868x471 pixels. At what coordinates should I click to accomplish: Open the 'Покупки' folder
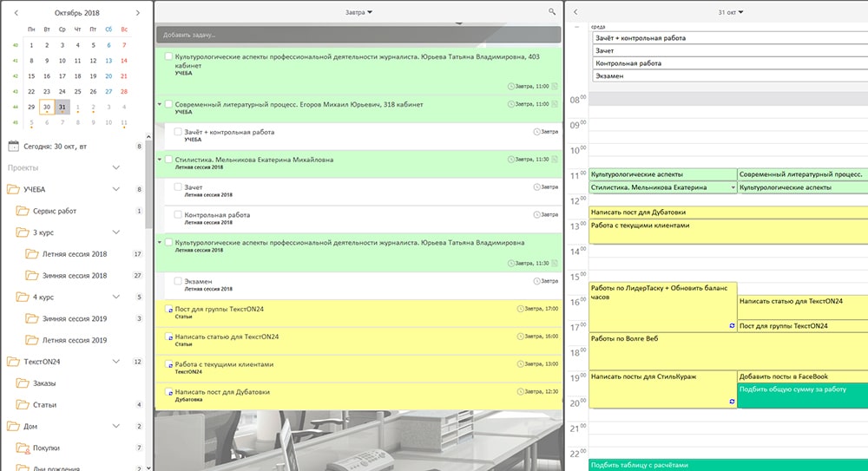(46, 448)
